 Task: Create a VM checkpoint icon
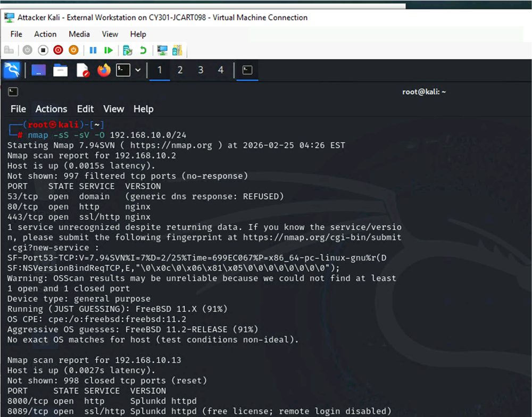point(128,50)
